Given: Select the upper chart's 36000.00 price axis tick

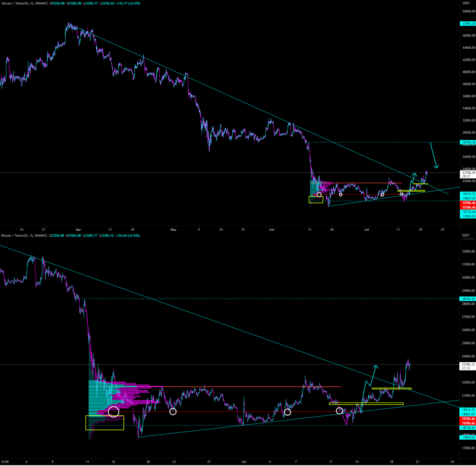Looking at the screenshot, I should coord(469,96).
